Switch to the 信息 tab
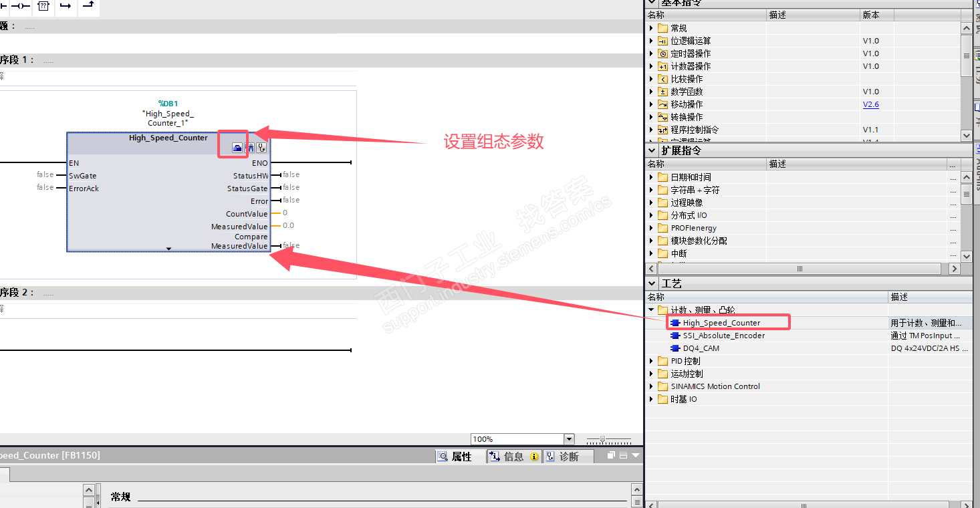This screenshot has height=508, width=980. click(x=513, y=457)
